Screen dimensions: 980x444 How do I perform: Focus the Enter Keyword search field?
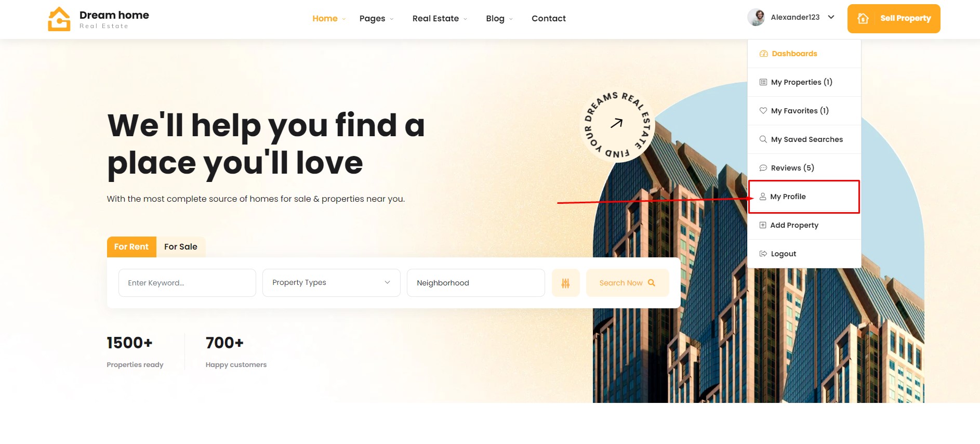point(187,283)
